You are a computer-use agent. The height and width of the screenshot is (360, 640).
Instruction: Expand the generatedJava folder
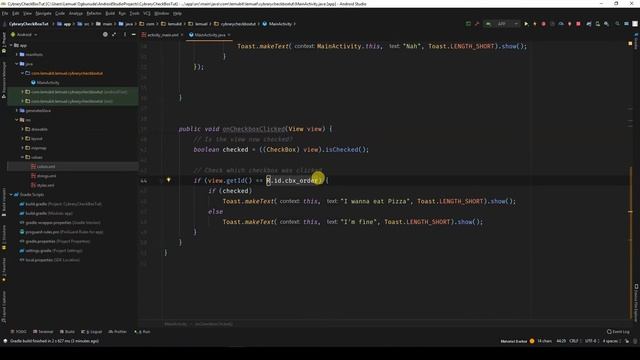point(17,111)
